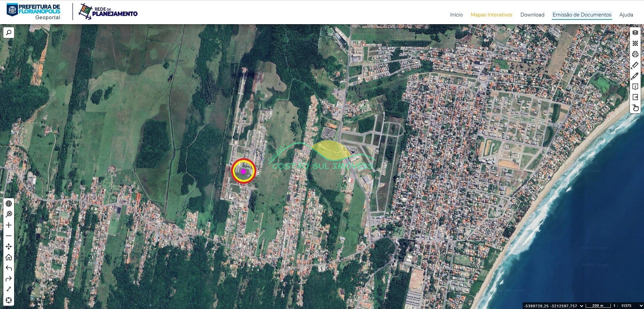Zoom out with the minus button
Image resolution: width=644 pixels, height=309 pixels.
click(x=9, y=236)
